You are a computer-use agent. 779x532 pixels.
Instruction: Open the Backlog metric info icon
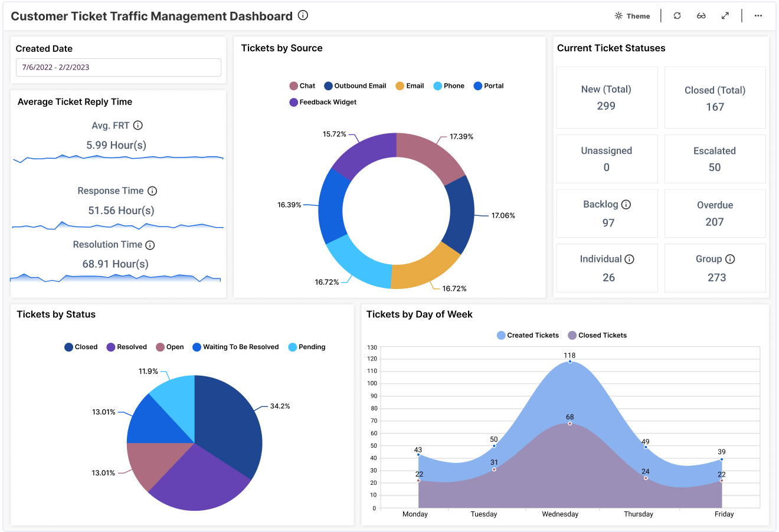pos(627,204)
